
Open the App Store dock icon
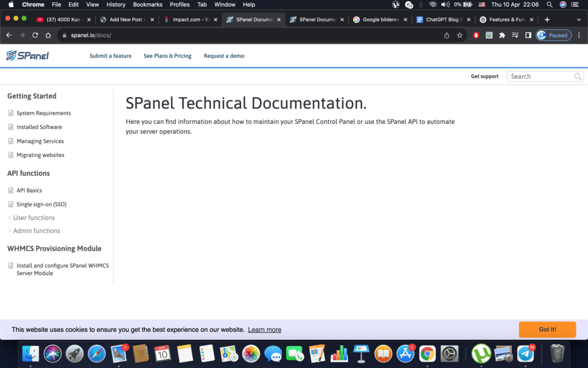[x=405, y=354]
